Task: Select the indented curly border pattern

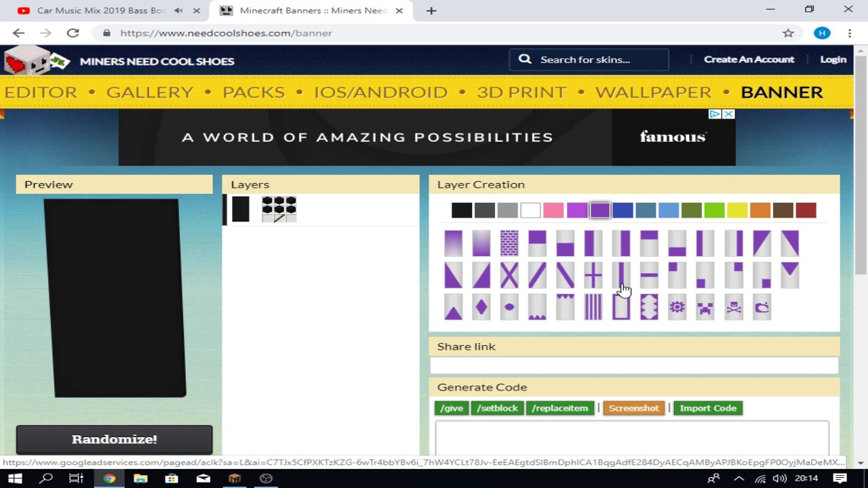Action: coord(649,308)
